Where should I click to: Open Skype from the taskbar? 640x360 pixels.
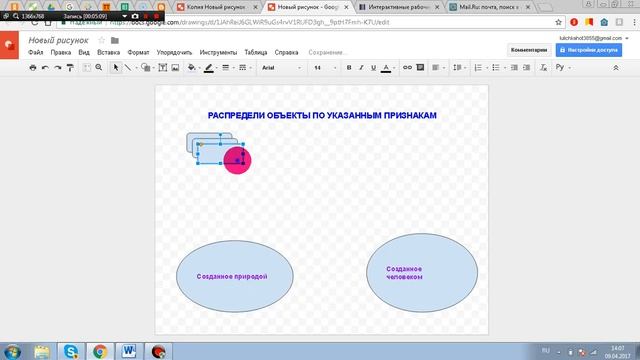(x=71, y=351)
